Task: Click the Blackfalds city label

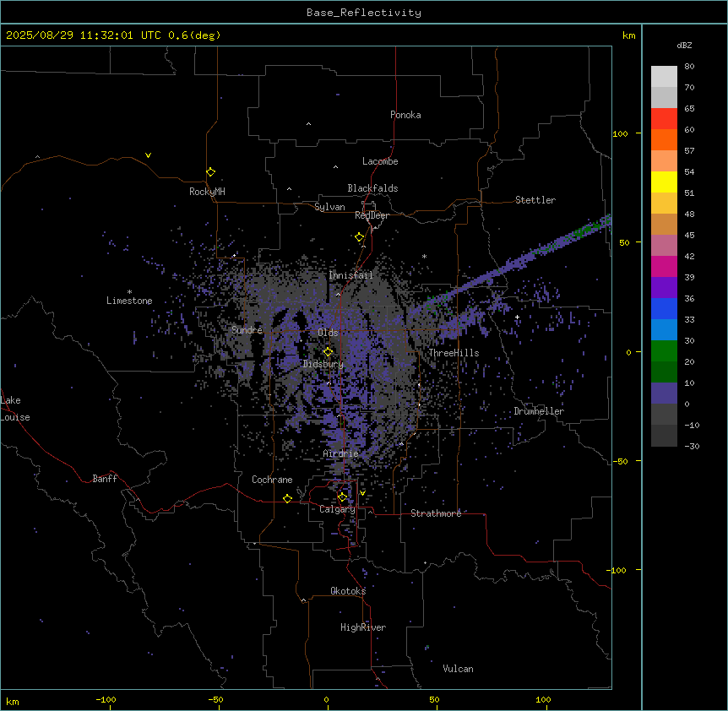Action: [x=372, y=188]
